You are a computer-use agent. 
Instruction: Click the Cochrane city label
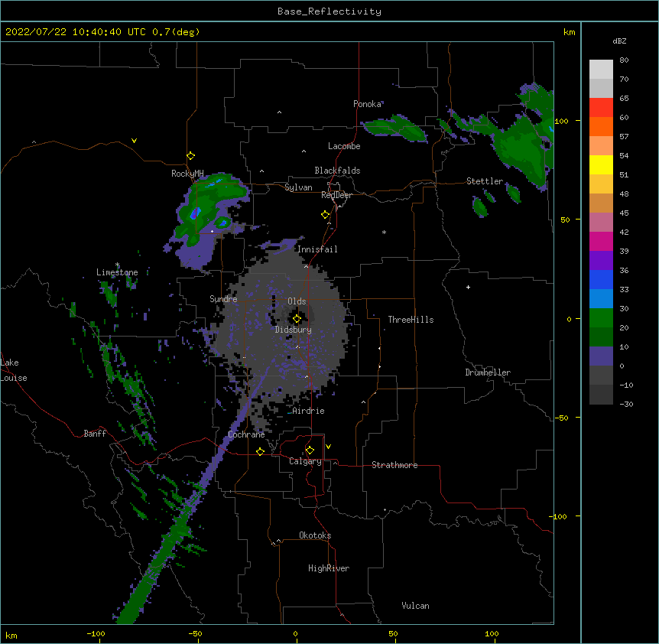point(246,434)
